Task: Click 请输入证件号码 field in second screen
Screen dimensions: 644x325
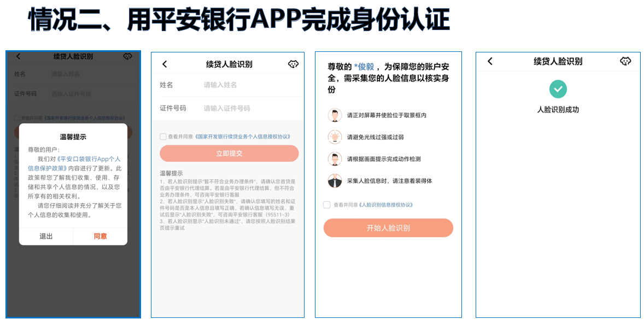Action: pos(227,108)
